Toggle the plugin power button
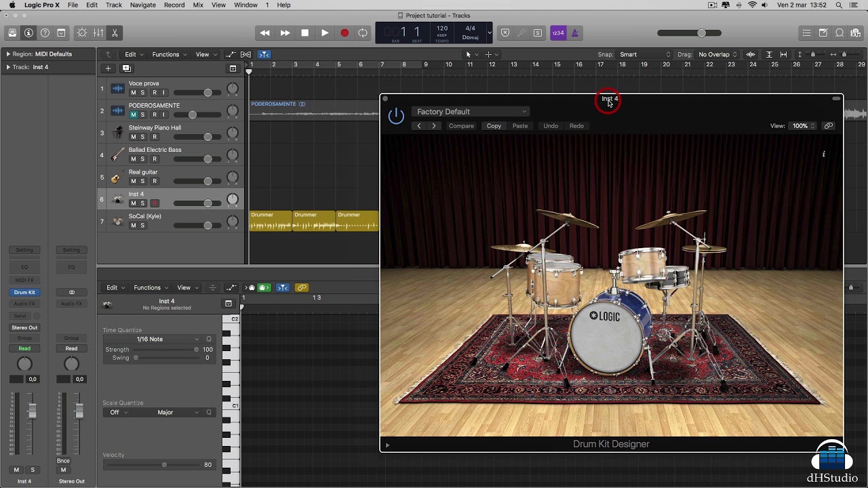The image size is (868, 488). pos(396,116)
